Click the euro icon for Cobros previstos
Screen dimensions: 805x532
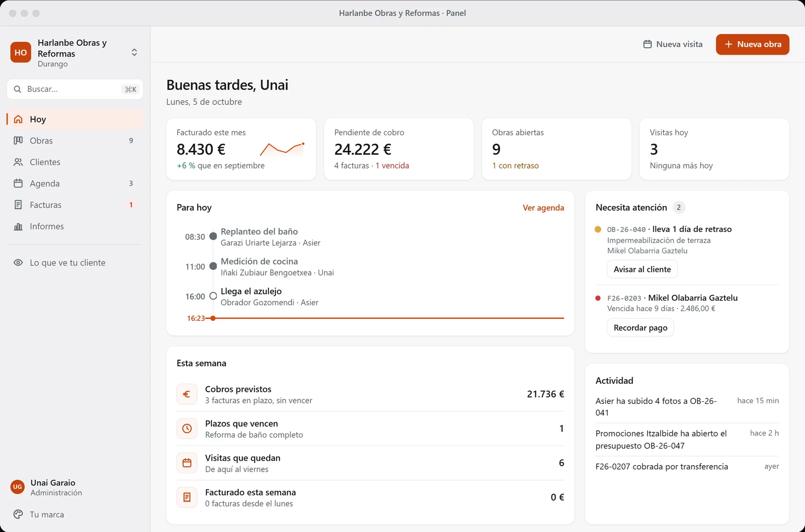(187, 394)
